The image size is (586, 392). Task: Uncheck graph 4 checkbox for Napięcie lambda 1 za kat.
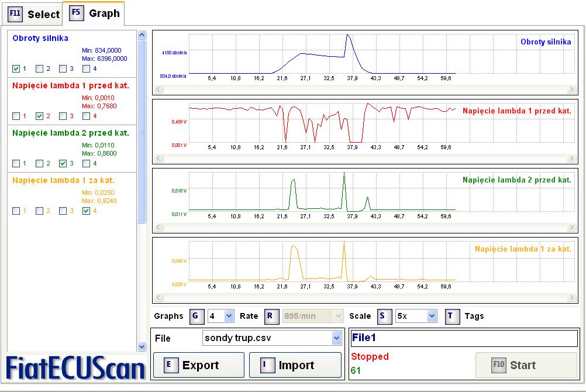pyautogui.click(x=87, y=211)
